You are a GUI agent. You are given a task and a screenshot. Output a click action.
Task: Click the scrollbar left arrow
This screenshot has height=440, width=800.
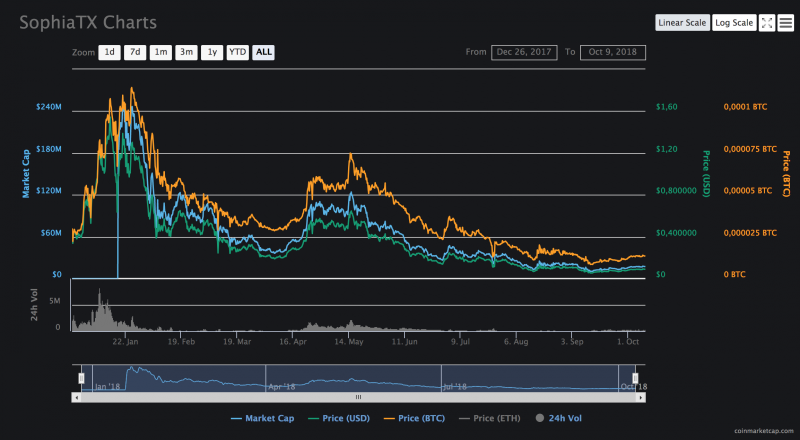click(x=77, y=397)
